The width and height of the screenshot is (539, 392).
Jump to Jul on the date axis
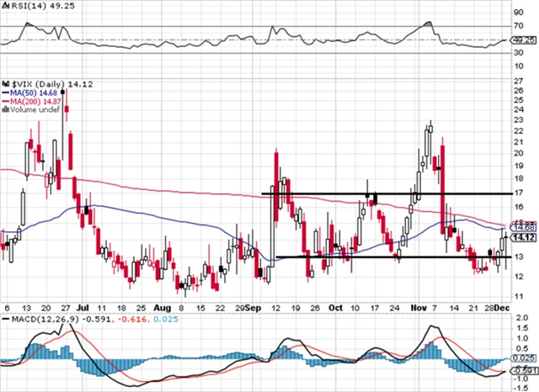pyautogui.click(x=80, y=308)
